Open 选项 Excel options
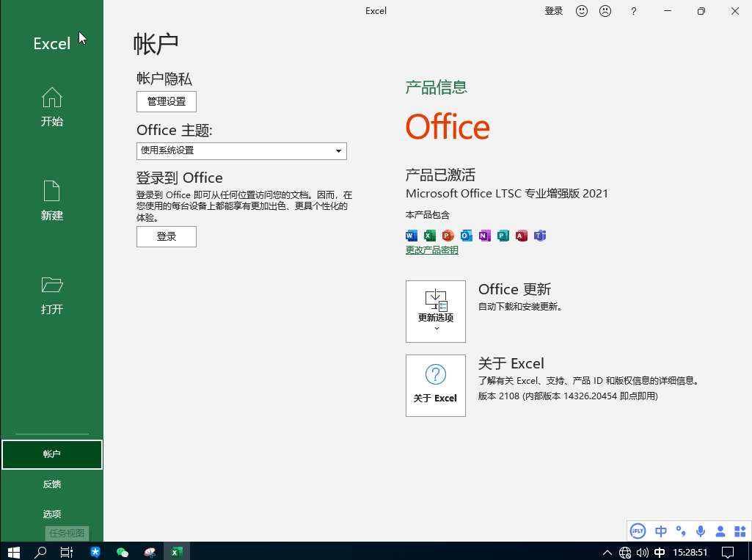Image resolution: width=752 pixels, height=560 pixels. (x=52, y=514)
